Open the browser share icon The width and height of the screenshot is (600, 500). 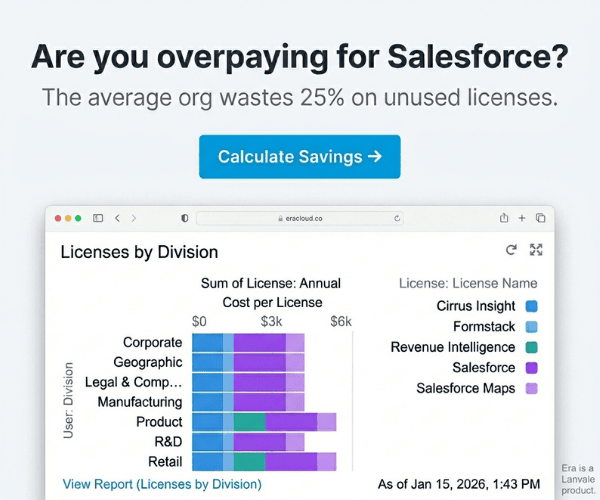pyautogui.click(x=504, y=218)
